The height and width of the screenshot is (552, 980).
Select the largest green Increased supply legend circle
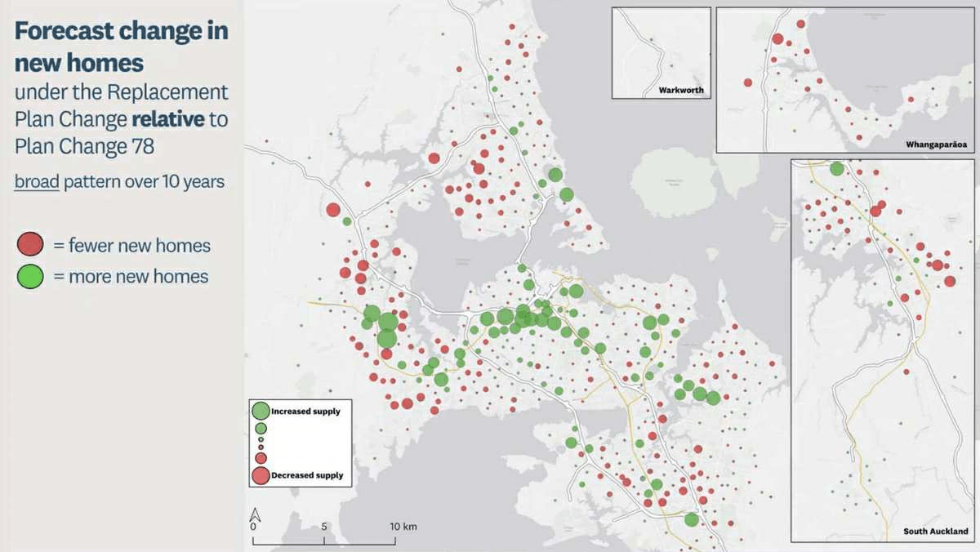click(x=261, y=411)
